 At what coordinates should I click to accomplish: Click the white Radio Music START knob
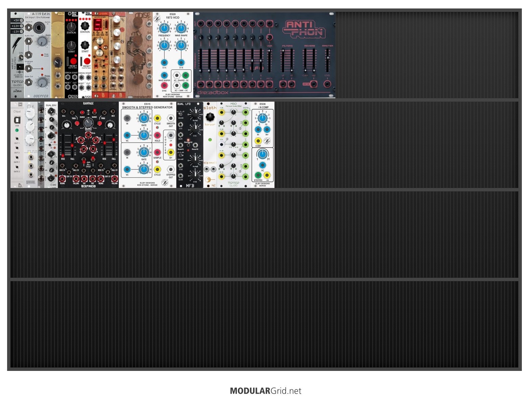click(x=85, y=45)
